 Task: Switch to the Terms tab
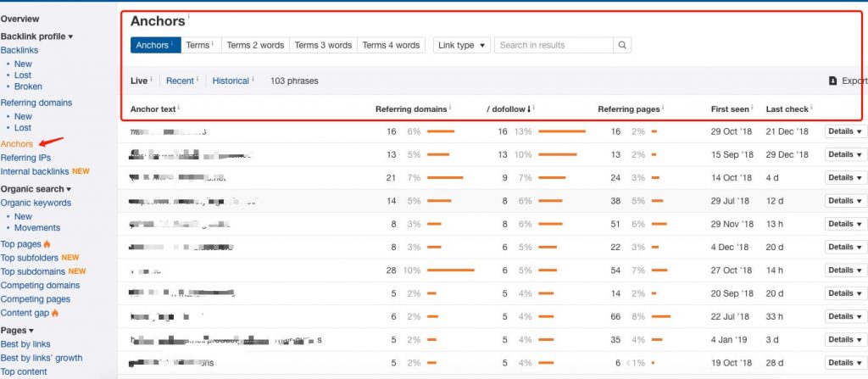201,46
